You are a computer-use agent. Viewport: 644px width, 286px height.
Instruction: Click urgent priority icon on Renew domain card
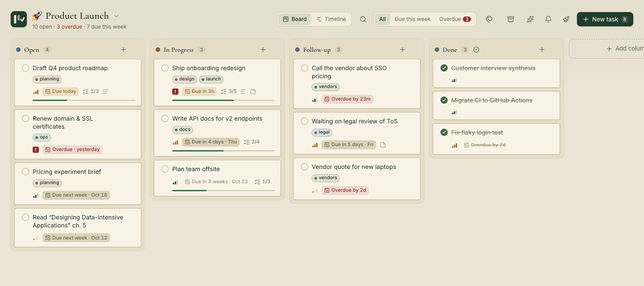(x=36, y=150)
